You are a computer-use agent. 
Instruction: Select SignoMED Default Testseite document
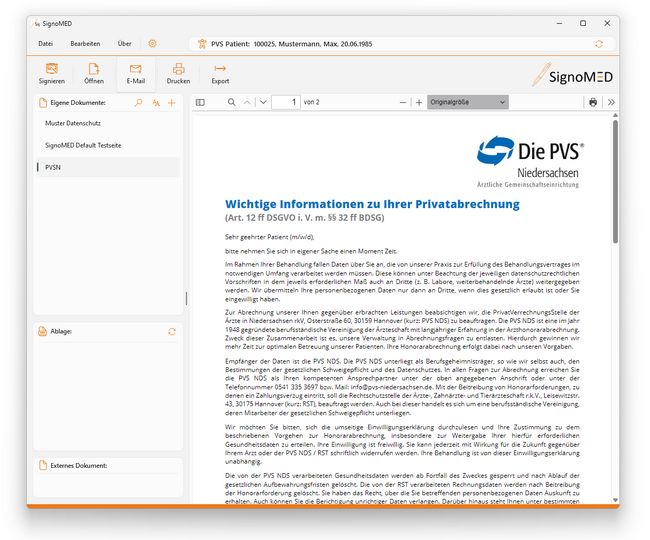[108, 145]
